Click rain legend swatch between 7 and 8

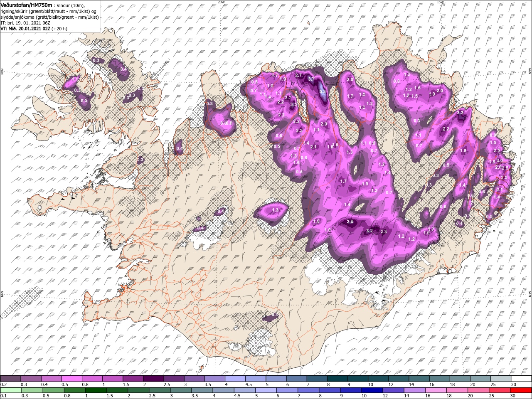308,390
